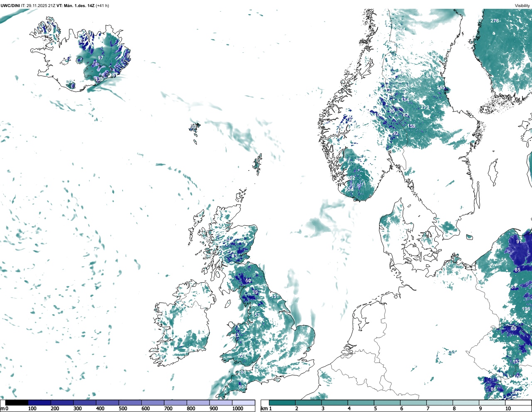Click the '500' label on the metre scale
This screenshot has height=412, width=532.
coord(123,409)
